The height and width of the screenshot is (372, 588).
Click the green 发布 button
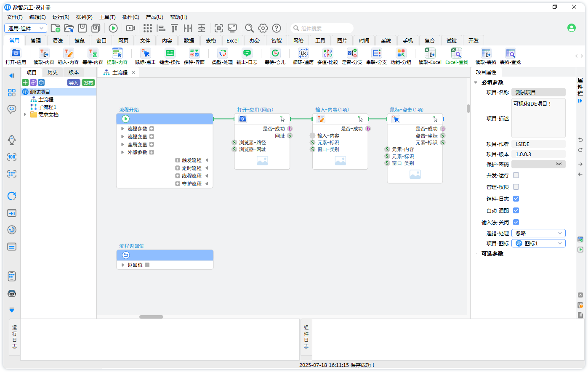88,82
